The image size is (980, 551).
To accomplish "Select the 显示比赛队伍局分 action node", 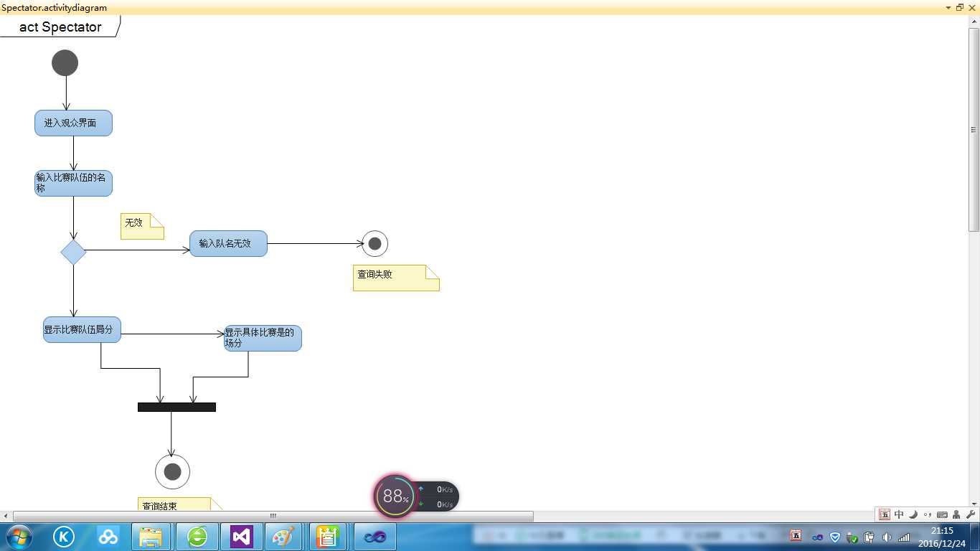I will click(82, 329).
